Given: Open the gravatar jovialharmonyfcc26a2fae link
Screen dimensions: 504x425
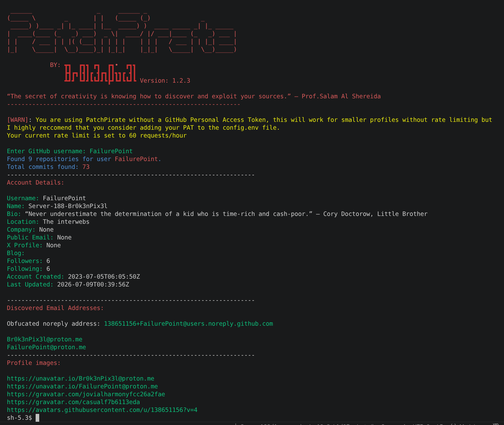Looking at the screenshot, I should pos(86,394).
